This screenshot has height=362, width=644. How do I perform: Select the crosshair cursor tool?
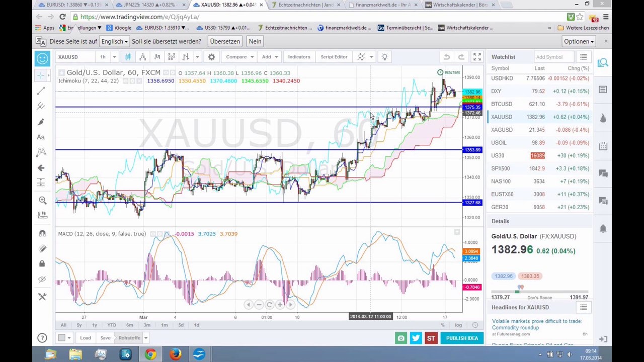[41, 75]
